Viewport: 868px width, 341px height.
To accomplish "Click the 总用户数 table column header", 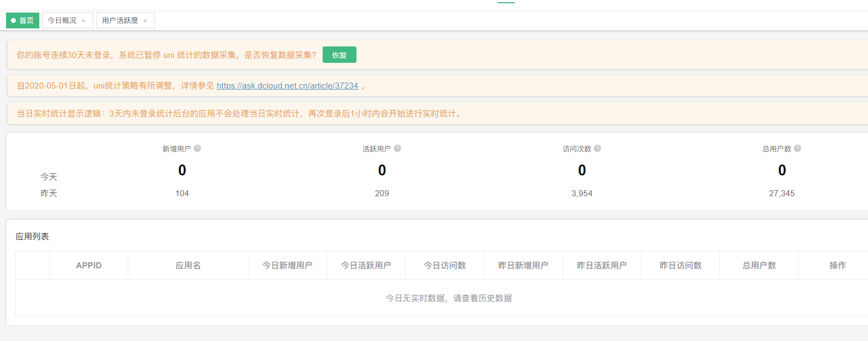I will tap(759, 266).
